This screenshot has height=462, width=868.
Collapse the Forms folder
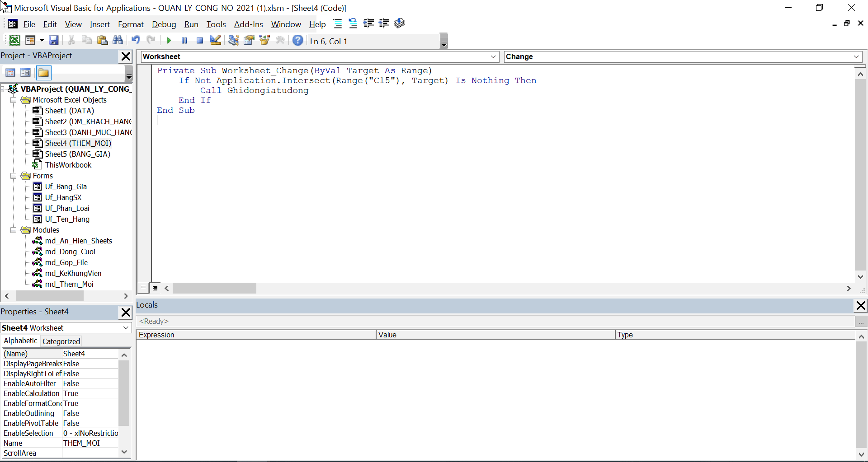coord(14,176)
